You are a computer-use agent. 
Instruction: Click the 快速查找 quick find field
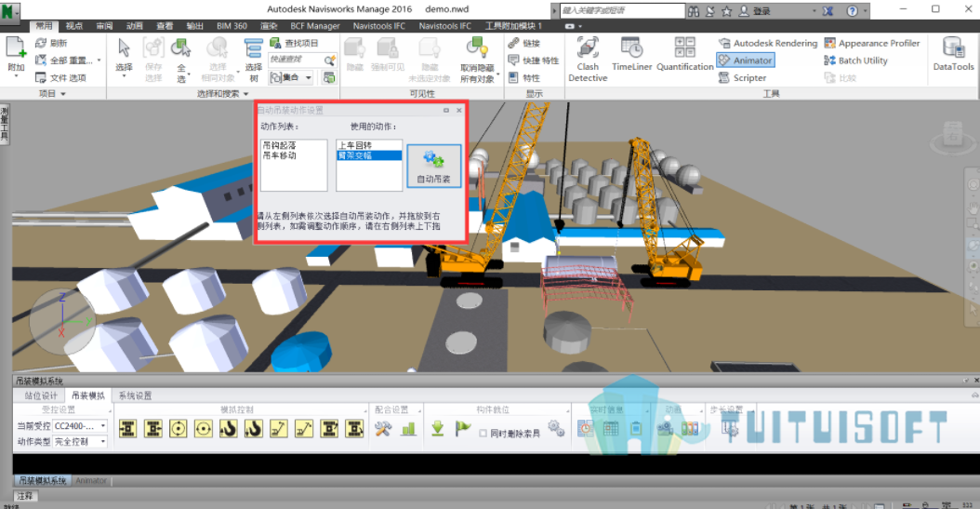[x=302, y=60]
